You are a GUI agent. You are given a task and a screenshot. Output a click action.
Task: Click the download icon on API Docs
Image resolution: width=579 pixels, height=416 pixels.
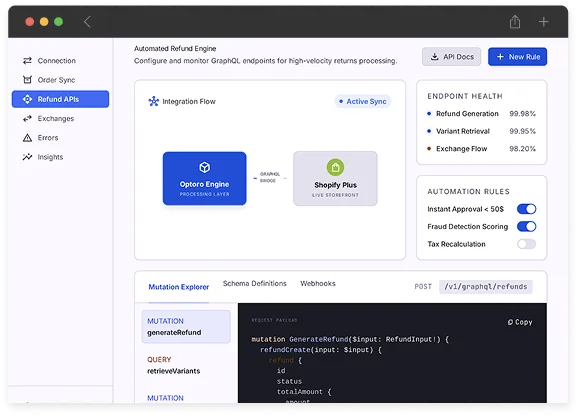[x=435, y=57]
